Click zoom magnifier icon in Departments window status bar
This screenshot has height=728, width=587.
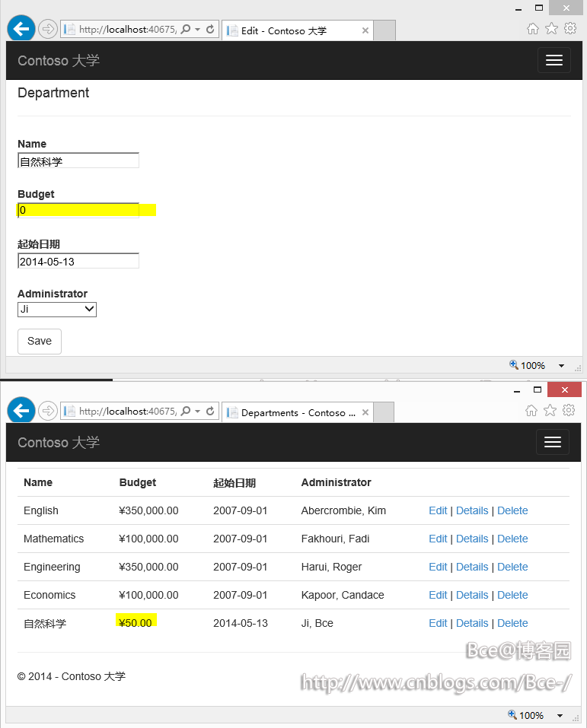pyautogui.click(x=512, y=714)
